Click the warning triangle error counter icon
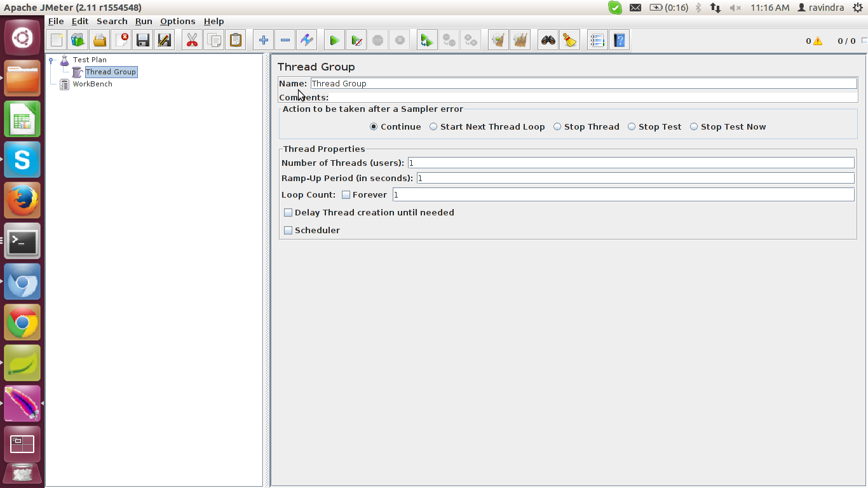 coord(818,41)
